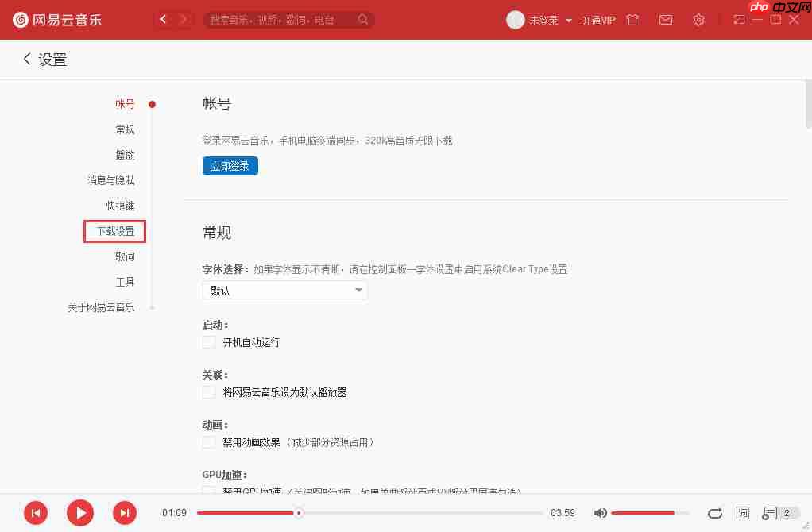Open the playlist queue icon showing 2 songs
Viewport: 812px width, 532px height.
pyautogui.click(x=771, y=513)
